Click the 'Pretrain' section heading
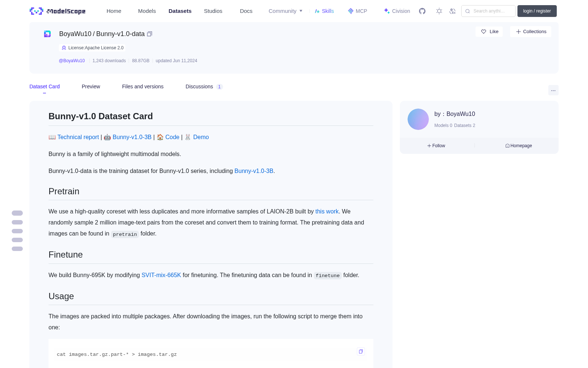Image resolution: width=588 pixels, height=368 pixels. 64,191
